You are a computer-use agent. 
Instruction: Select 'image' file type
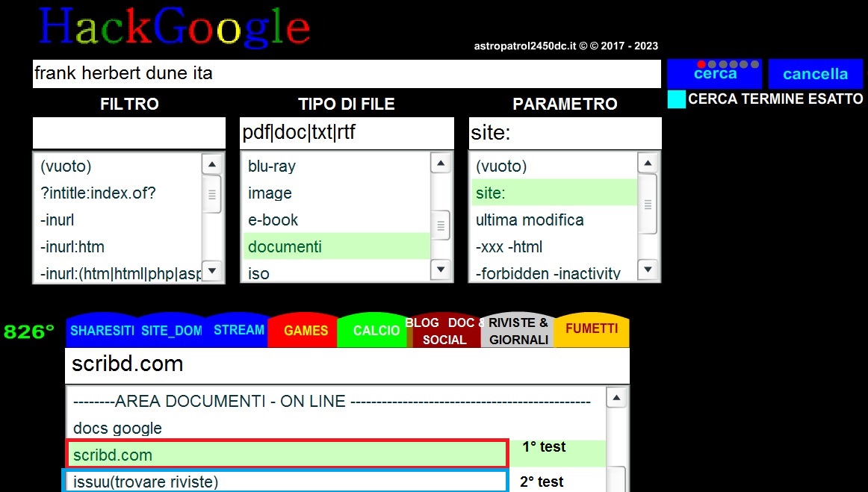click(x=336, y=193)
